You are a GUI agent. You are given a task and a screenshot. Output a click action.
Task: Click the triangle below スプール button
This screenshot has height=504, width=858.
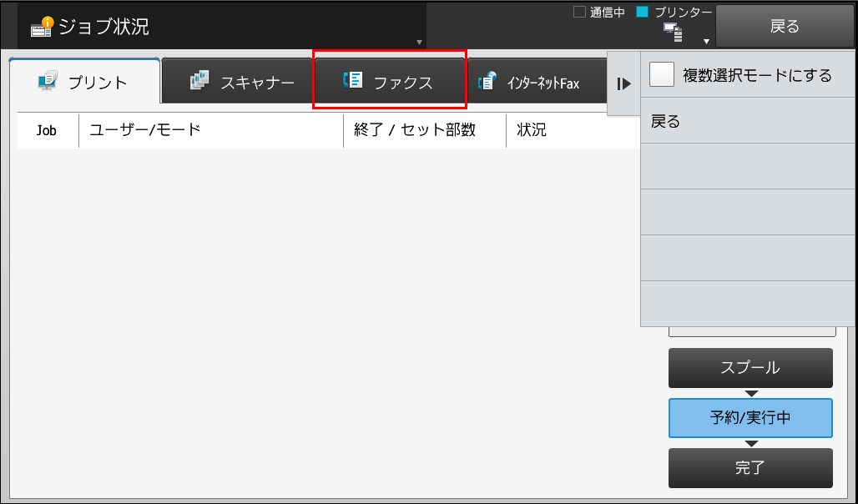(751, 394)
